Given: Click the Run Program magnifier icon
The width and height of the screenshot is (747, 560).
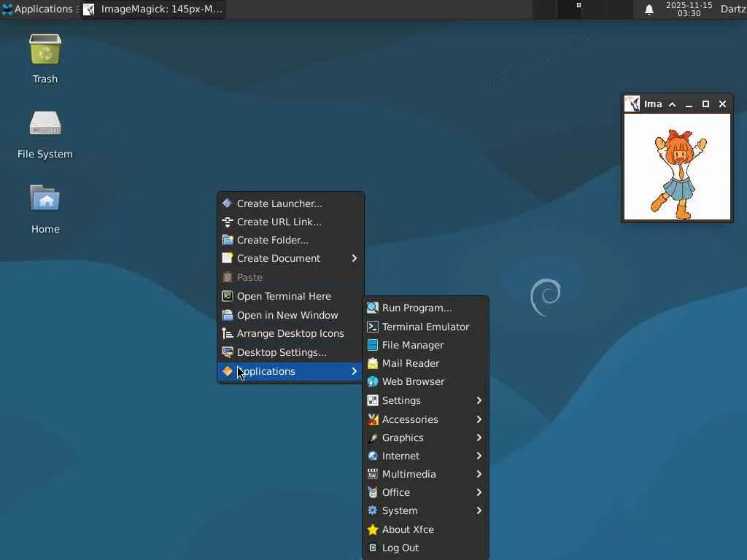Looking at the screenshot, I should (373, 308).
